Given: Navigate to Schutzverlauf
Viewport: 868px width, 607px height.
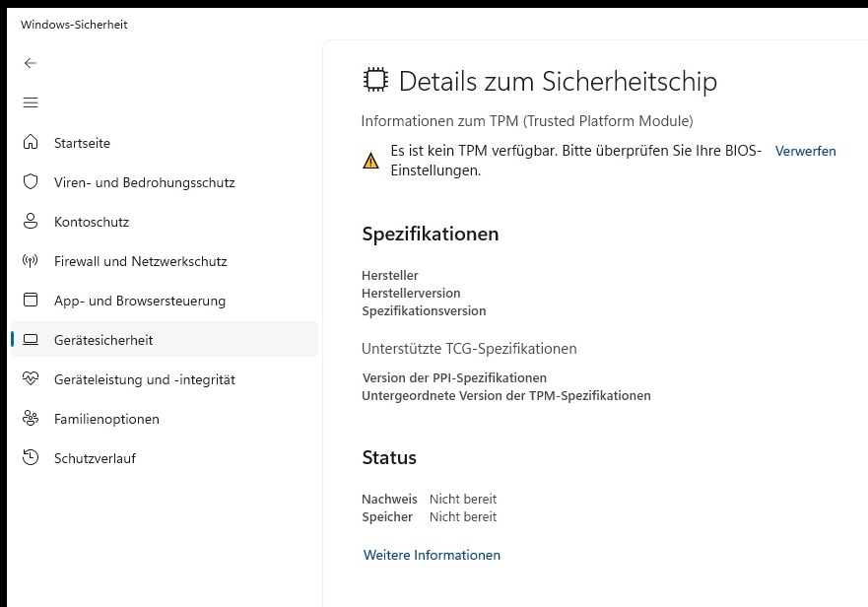Looking at the screenshot, I should pyautogui.click(x=95, y=458).
